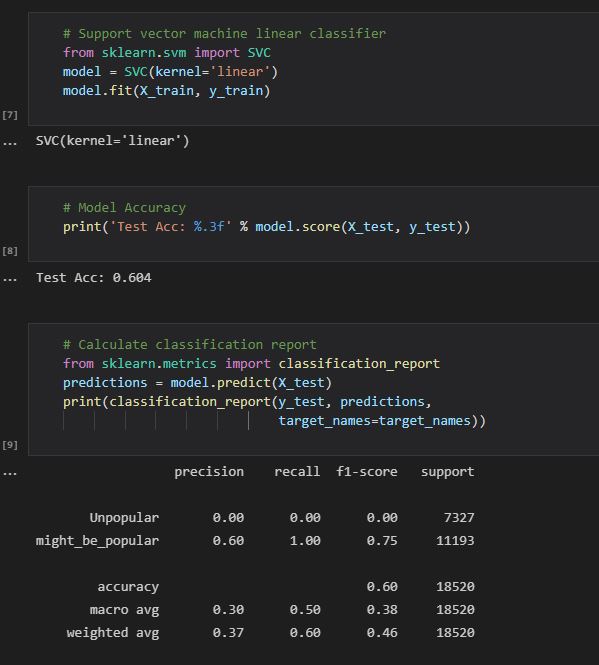The image size is (599, 665).
Task: Click macro avg f1-score value 0.38
Action: coord(382,610)
